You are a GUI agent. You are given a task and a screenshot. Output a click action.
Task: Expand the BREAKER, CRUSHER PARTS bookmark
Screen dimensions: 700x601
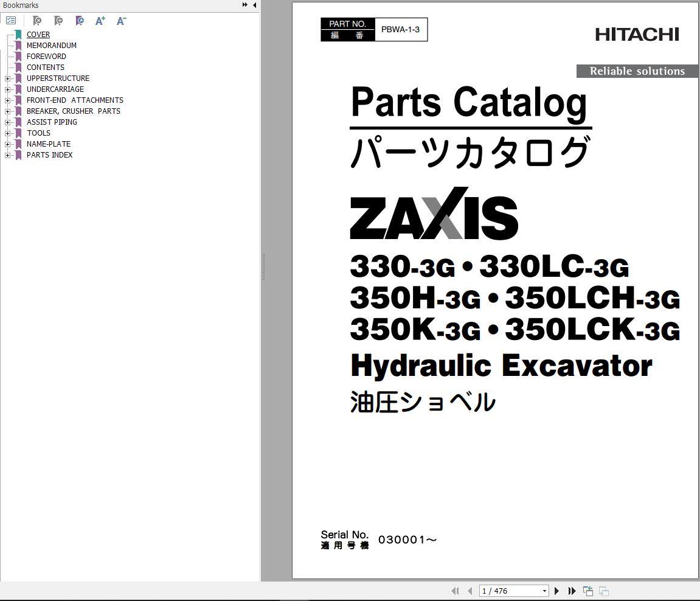[7, 111]
